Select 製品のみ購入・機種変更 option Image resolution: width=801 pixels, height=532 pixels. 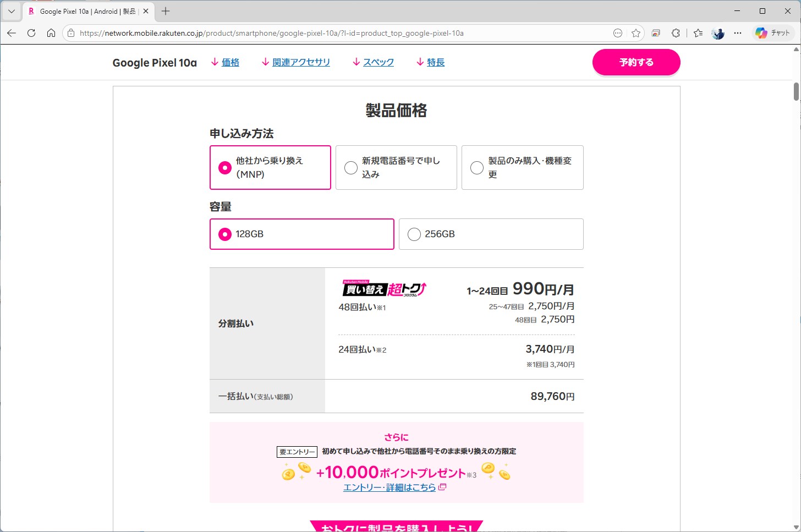[x=522, y=167]
